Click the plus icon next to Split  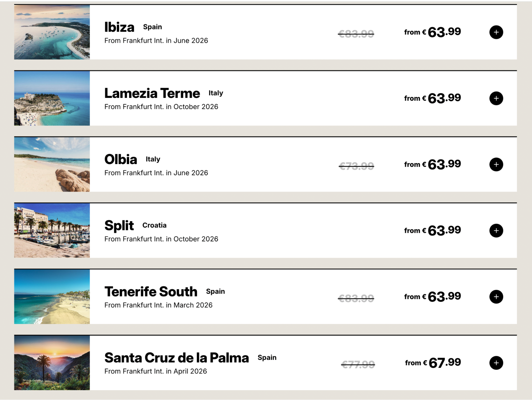[496, 230]
